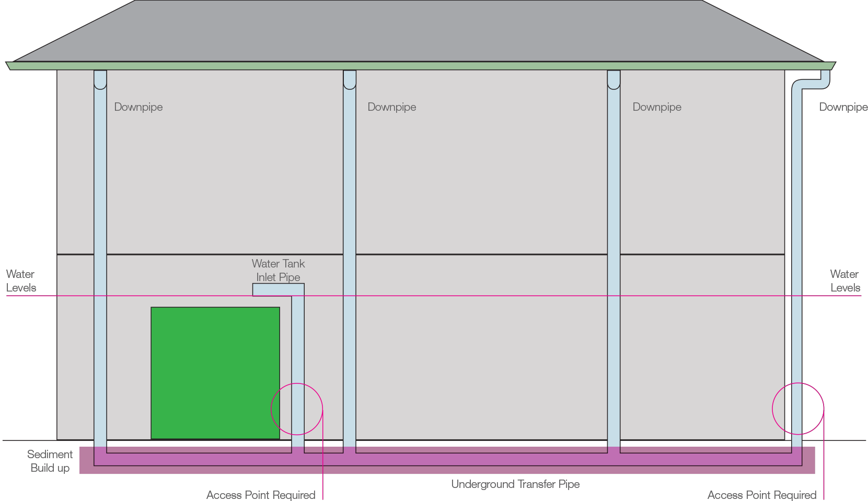Select the right "Access Point Required" label
Image resolution: width=868 pixels, height=501 pixels.
[x=761, y=495]
